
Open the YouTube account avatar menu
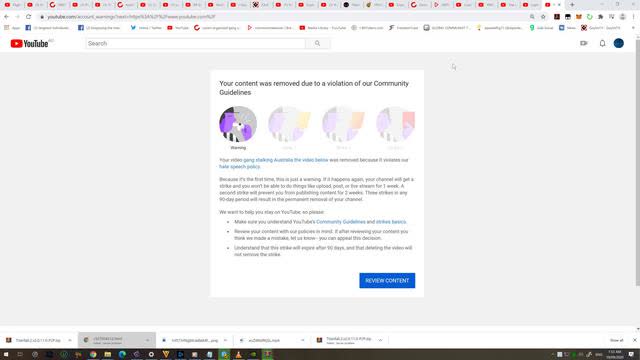(x=619, y=43)
